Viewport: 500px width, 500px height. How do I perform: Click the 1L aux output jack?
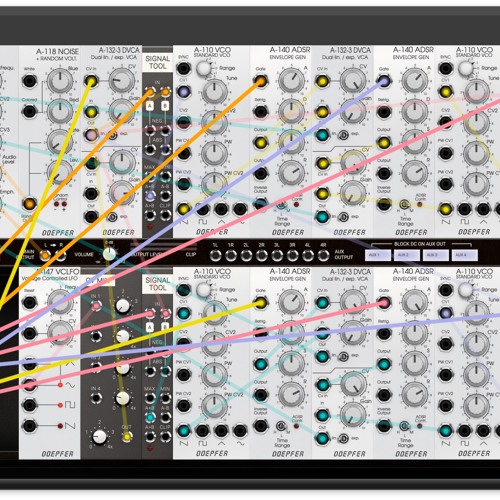pos(216,256)
